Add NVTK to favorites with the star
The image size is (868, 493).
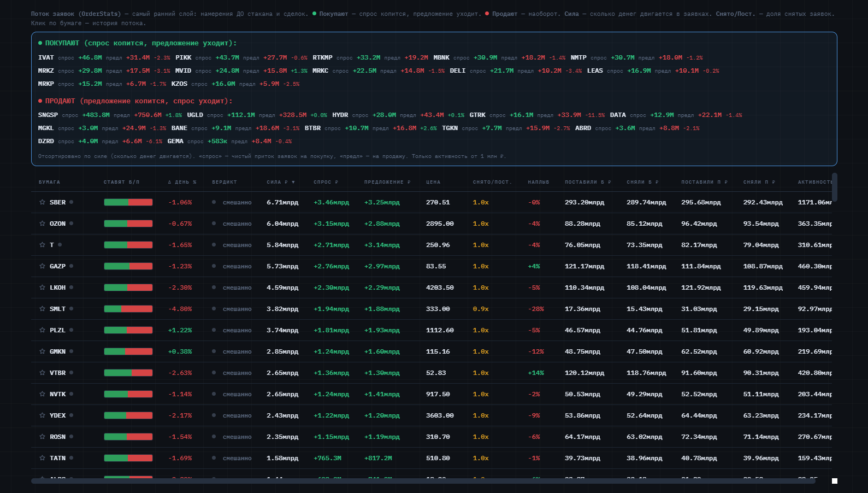(x=42, y=394)
